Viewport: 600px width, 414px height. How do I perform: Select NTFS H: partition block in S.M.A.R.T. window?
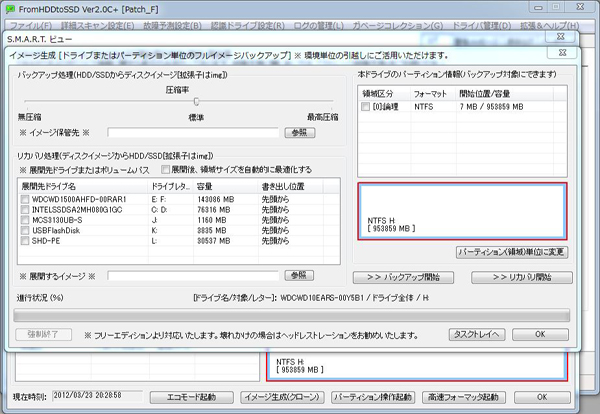pos(417,366)
